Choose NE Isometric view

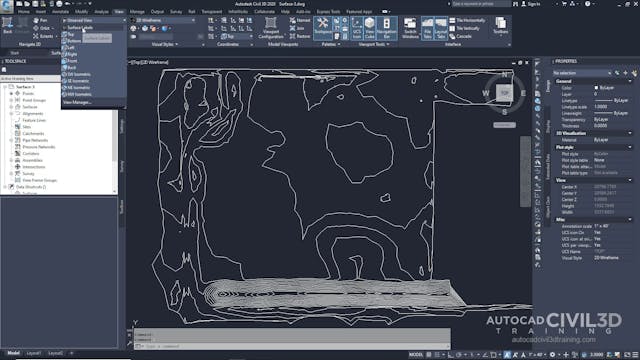76,87
